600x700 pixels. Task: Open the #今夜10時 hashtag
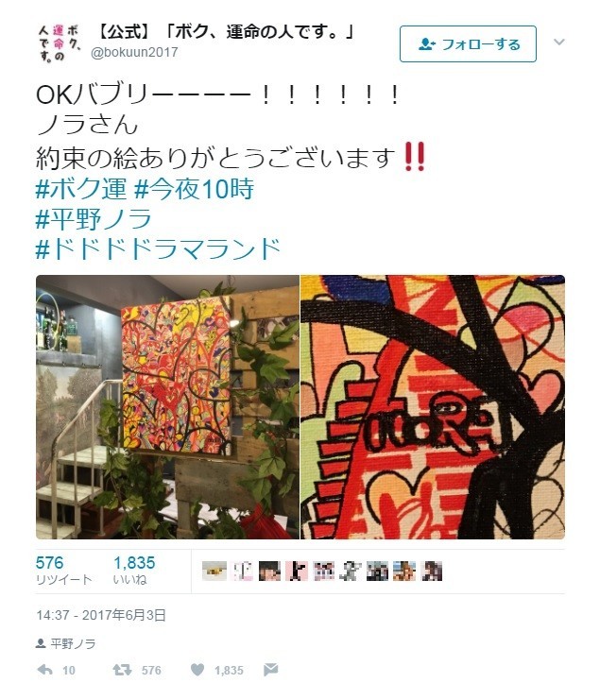tap(195, 188)
